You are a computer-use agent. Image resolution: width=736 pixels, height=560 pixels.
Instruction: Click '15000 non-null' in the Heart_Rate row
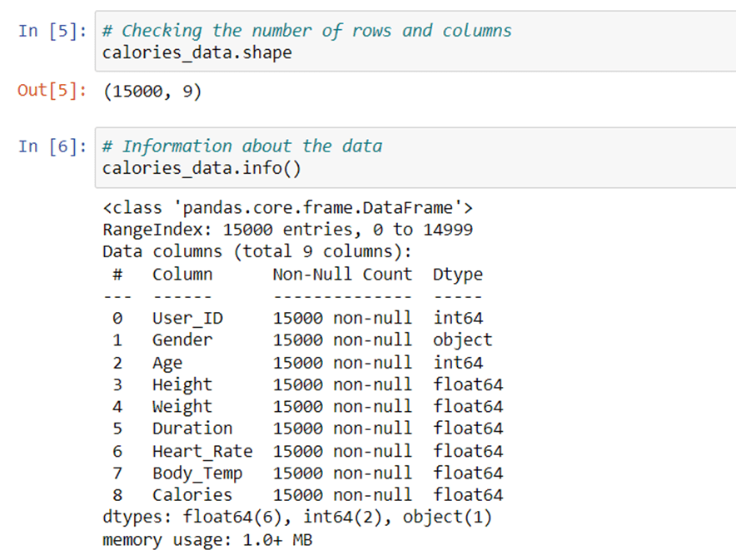point(343,451)
